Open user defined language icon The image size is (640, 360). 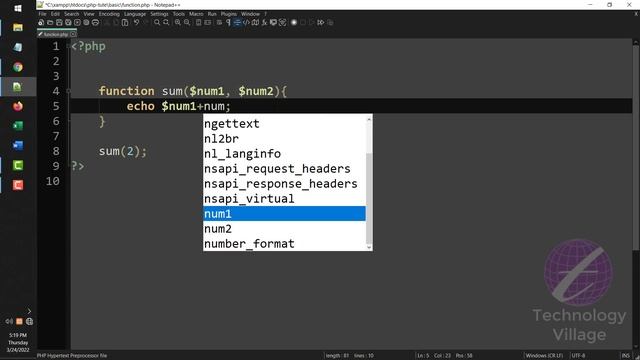(x=246, y=22)
